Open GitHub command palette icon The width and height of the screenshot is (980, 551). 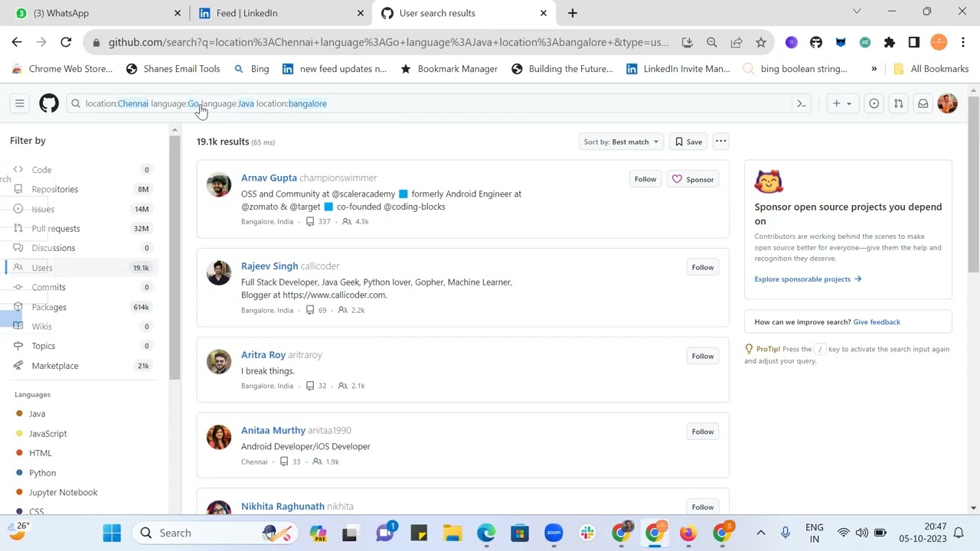(802, 103)
